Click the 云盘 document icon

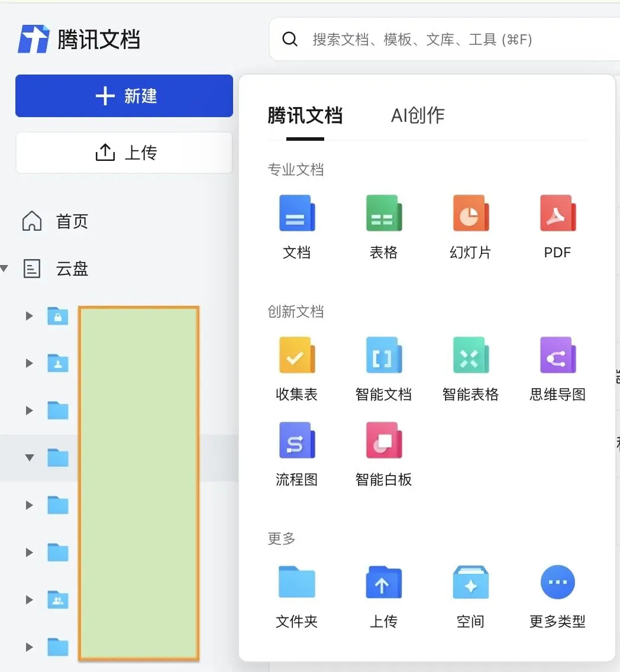(x=32, y=269)
